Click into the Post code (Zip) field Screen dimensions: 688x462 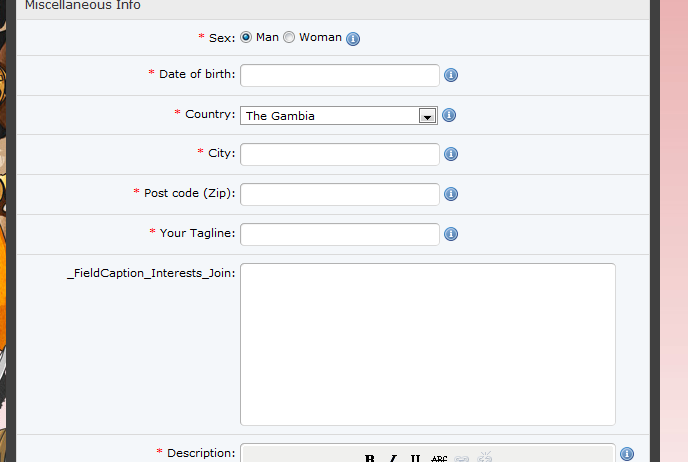pos(339,194)
